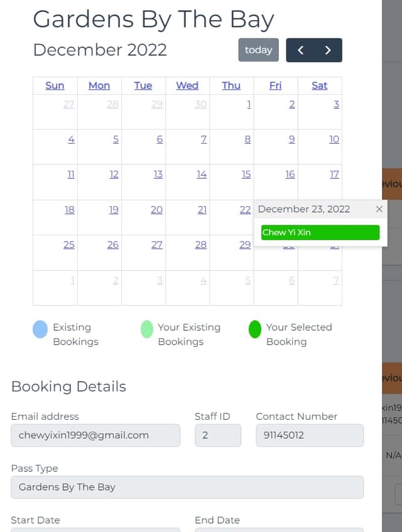402x532 pixels.
Task: Select the Chew Yi Xin booking entry
Action: (x=320, y=232)
